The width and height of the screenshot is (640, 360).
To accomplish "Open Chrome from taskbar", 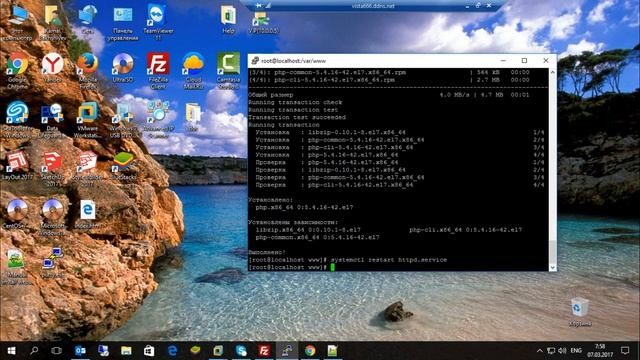I will pos(310,351).
